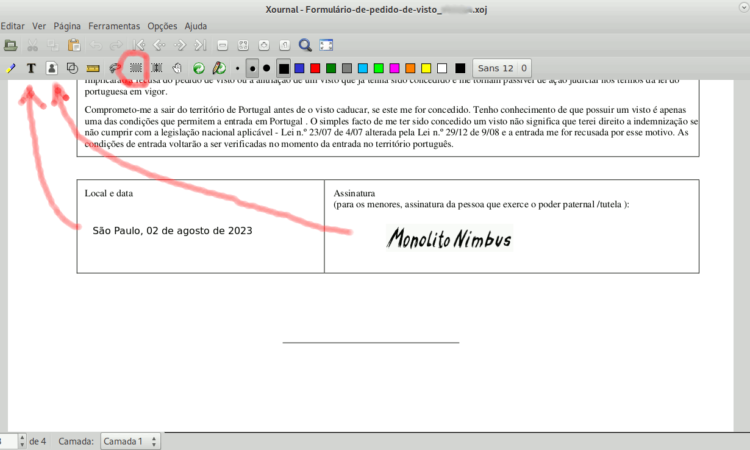The width and height of the screenshot is (750, 450).
Task: Open the Ferramentas menu
Action: point(114,26)
